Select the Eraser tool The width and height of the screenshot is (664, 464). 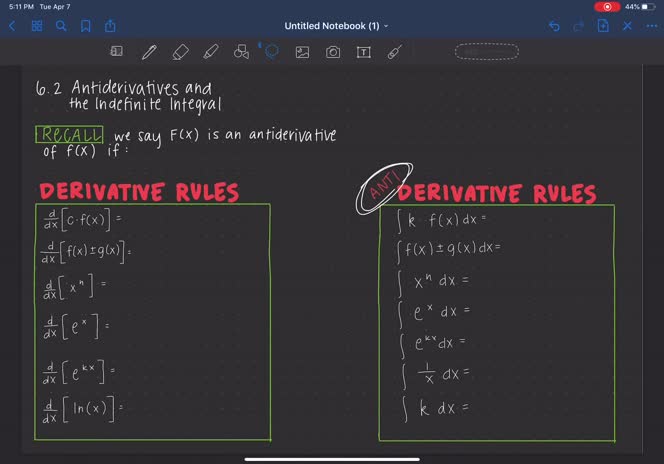[180, 52]
